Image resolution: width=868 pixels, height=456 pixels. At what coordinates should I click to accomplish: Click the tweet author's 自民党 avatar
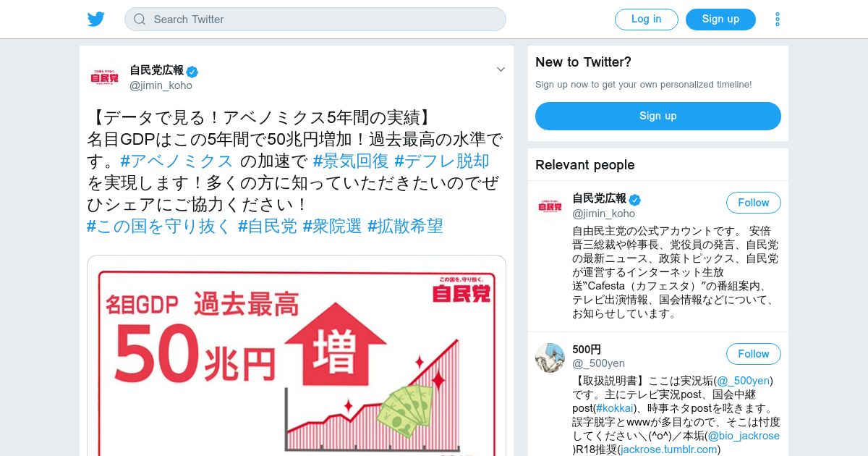(105, 77)
